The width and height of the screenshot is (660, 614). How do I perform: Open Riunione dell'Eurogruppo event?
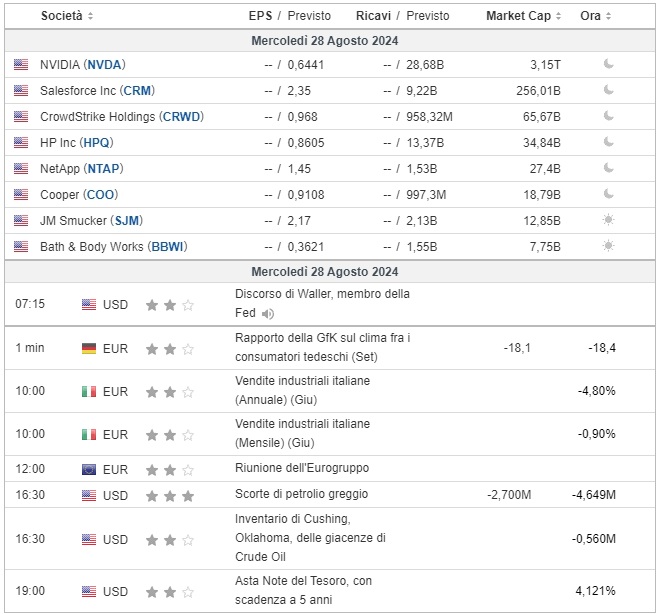[302, 468]
